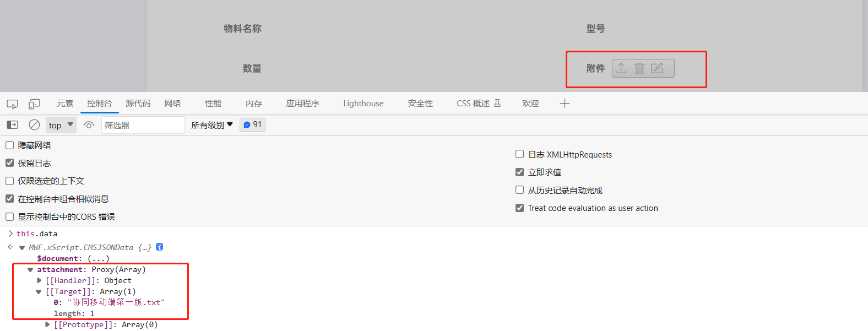The image size is (868, 331).
Task: Uncheck the 保留日志 checkbox
Action: (9, 163)
